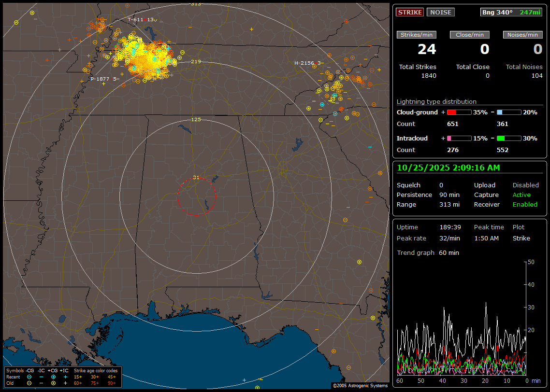
Task: Toggle the NOISE indicator button
Action: click(x=440, y=12)
